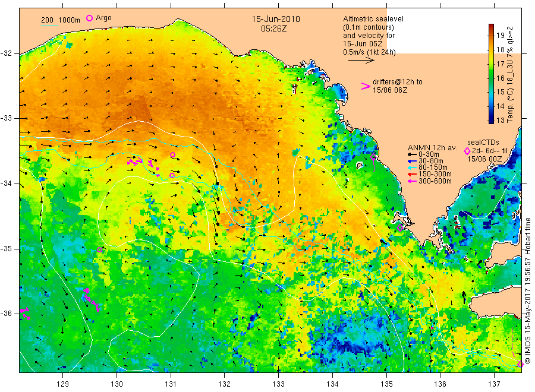Click the '(0.1m contours)' text
The width and height of the screenshot is (535, 392).
pos(368,27)
